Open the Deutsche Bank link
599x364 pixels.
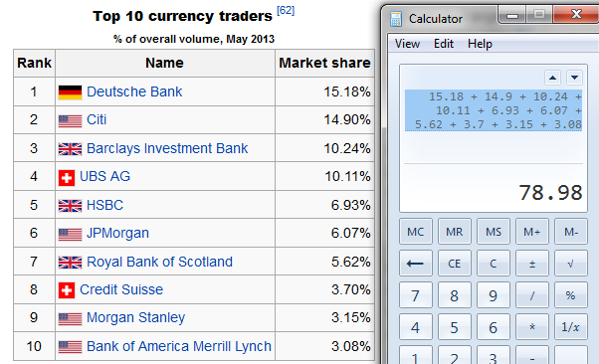[134, 91]
